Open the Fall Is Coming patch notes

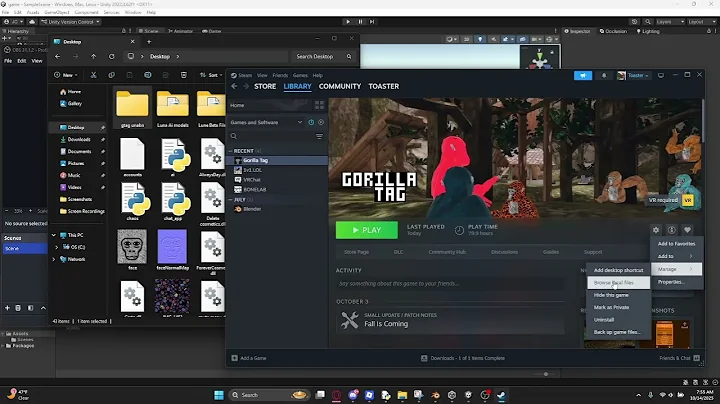pos(386,324)
